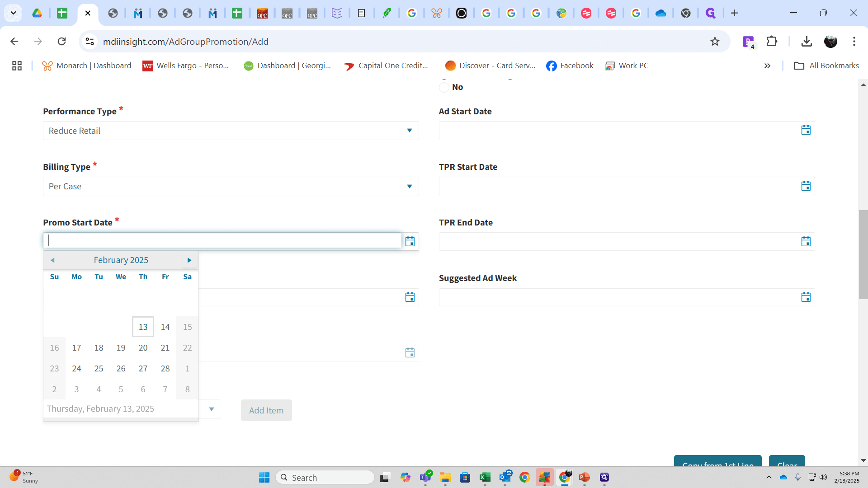Screen dimensions: 868x488
Task: Go to next month in the calendar
Action: coord(189,260)
